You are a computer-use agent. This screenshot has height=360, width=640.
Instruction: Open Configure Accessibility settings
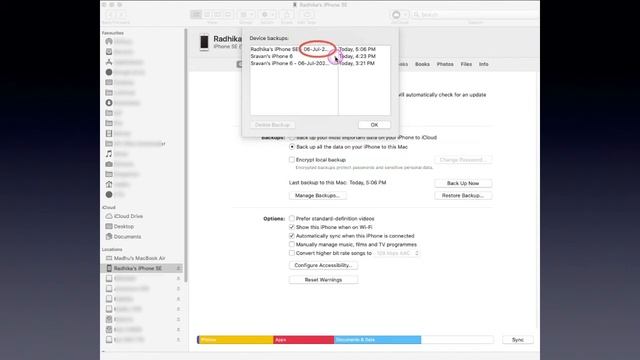coord(323,265)
